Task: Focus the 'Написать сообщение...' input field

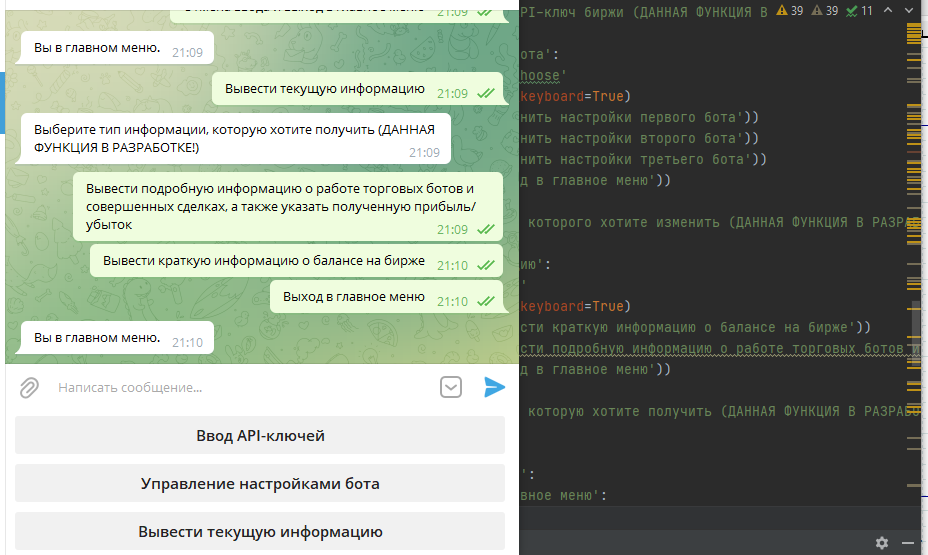Action: coord(240,387)
